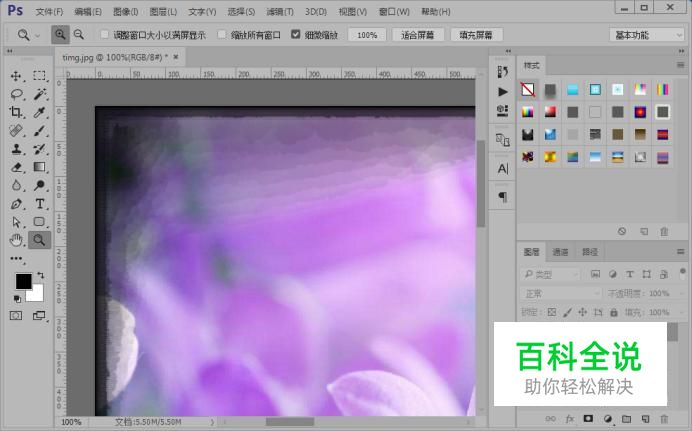
Task: Select the Eraser tool
Action: tap(16, 167)
